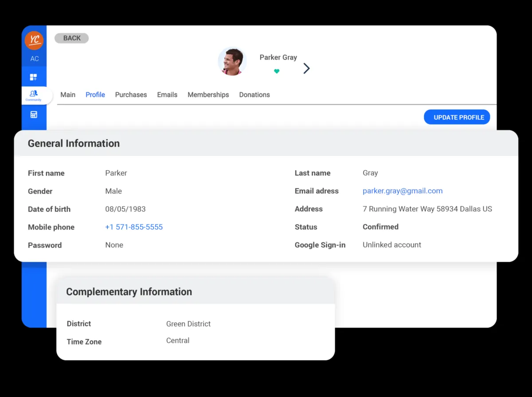Click the parker.gray@gmail.com email link
Screen dimensions: 532x397
(403, 191)
